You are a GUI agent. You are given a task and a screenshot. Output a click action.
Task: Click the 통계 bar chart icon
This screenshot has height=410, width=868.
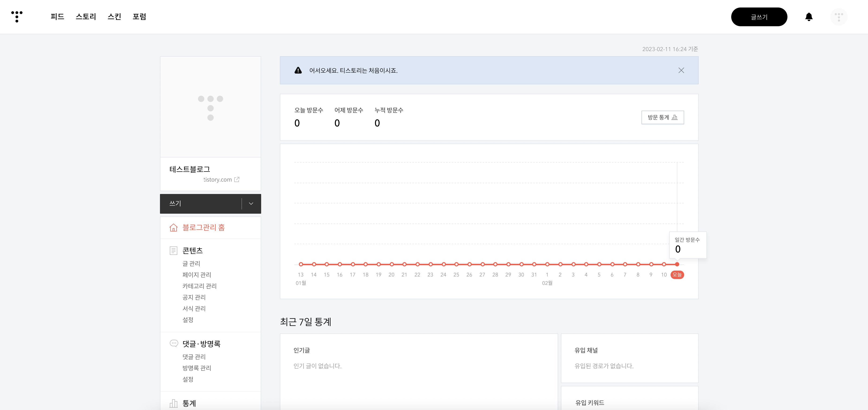tap(174, 403)
